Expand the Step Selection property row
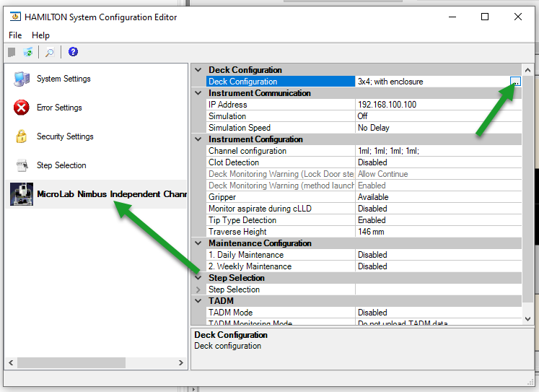 pos(198,289)
